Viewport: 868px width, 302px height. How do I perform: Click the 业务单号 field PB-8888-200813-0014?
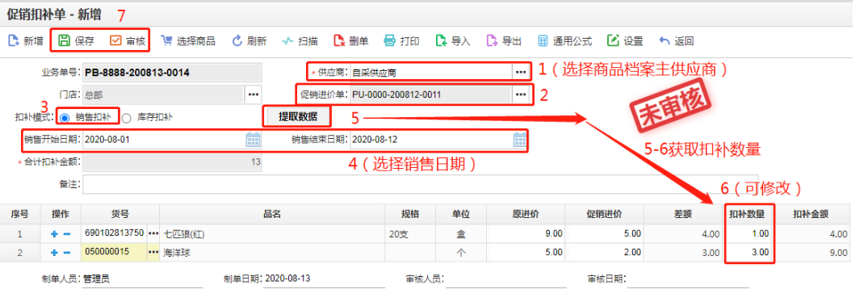point(172,72)
